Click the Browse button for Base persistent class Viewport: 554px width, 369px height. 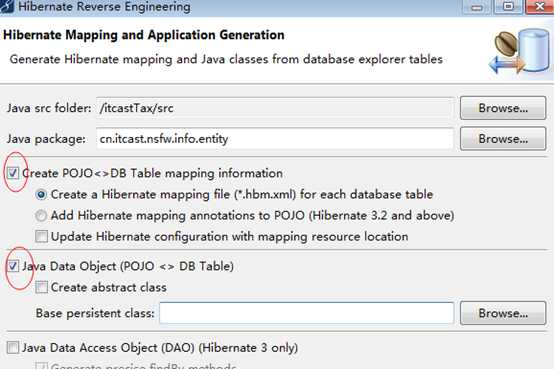coord(503,313)
